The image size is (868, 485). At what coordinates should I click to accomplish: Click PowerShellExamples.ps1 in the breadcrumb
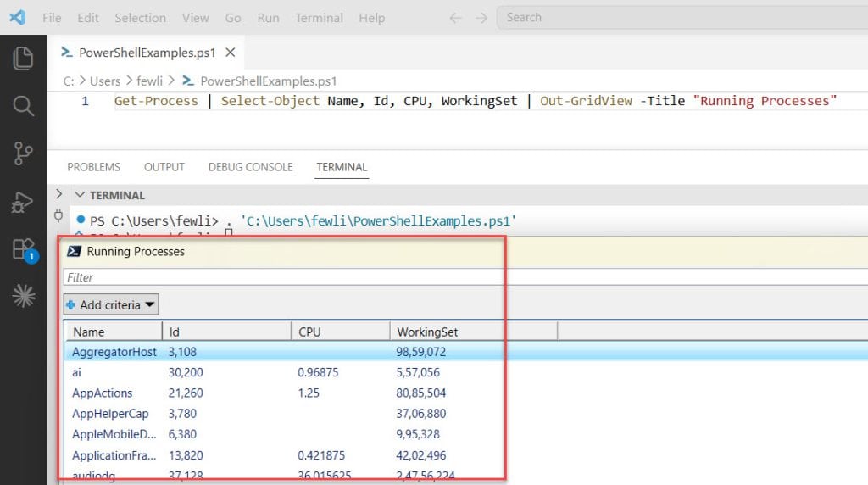[268, 81]
